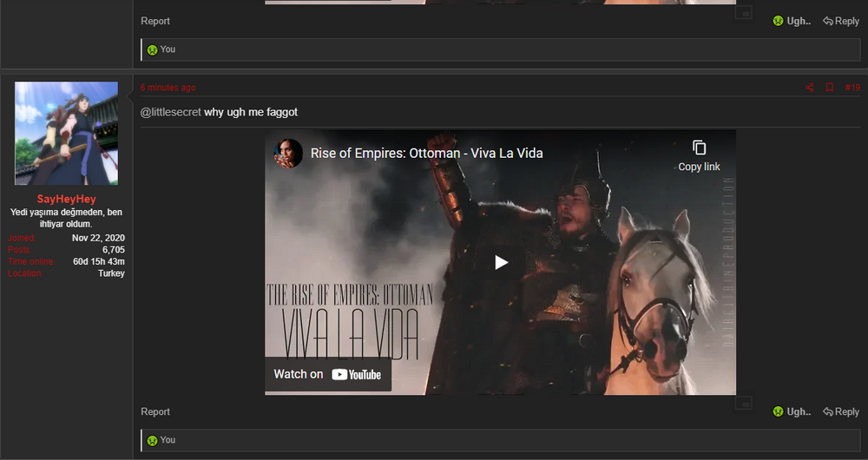Open SayHeyHey avatar image
Viewport: 868px width, 460px height.
pyautogui.click(x=67, y=134)
